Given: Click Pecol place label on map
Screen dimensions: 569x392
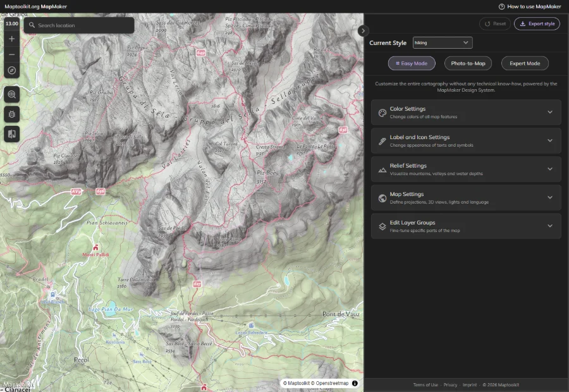Looking at the screenshot, I should 82,360.
